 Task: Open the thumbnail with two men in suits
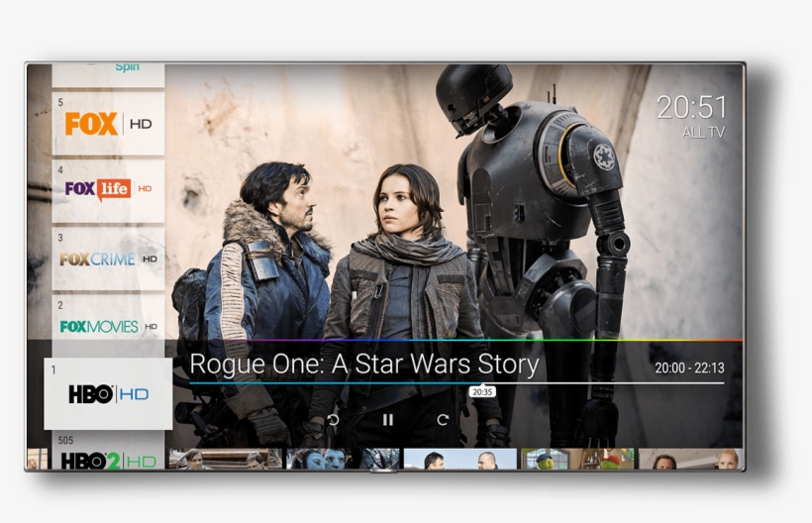pyautogui.click(x=459, y=459)
